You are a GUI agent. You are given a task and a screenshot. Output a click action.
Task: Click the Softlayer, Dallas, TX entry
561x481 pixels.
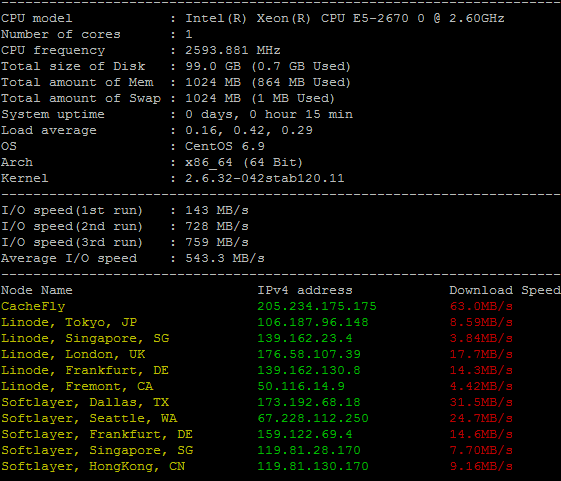pos(85,403)
